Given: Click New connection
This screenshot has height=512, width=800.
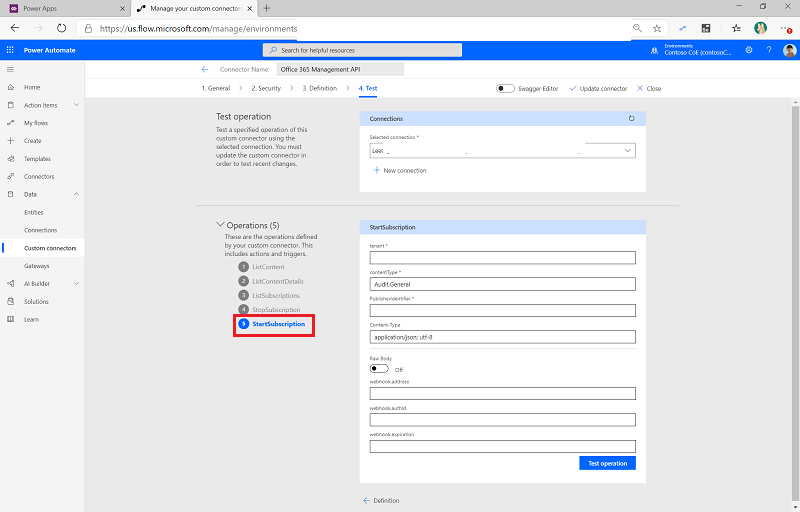Looking at the screenshot, I should [x=400, y=170].
